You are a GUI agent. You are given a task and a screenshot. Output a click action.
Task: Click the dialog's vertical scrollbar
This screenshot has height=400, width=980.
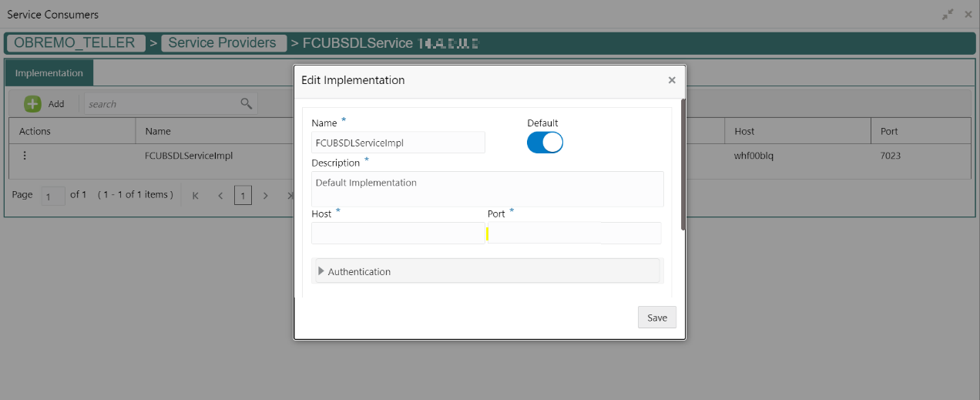click(x=683, y=164)
